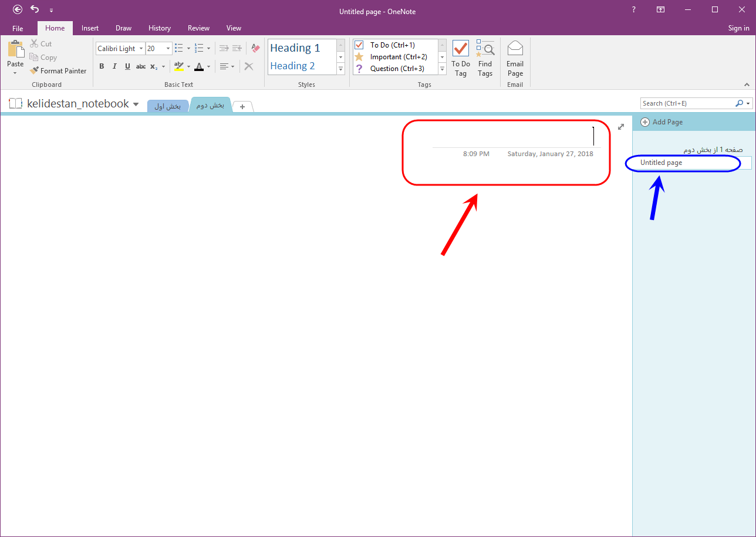756x537 pixels.
Task: Select the Home ribbon tab
Action: point(55,28)
